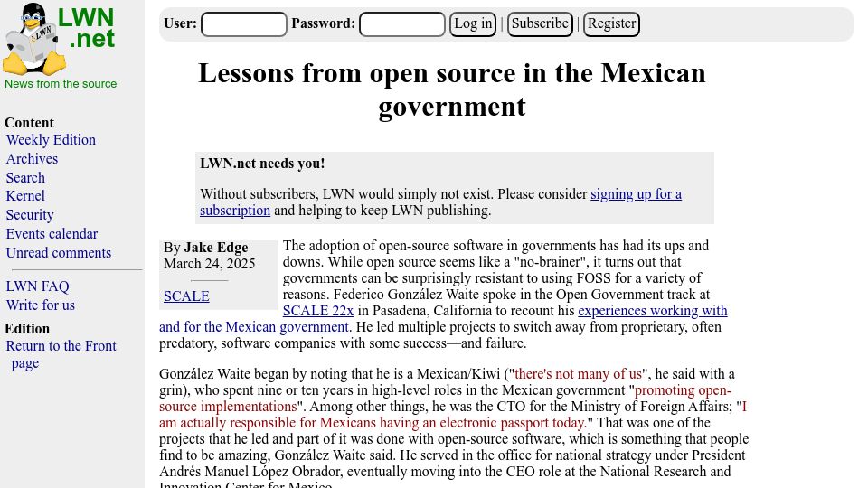The width and height of the screenshot is (868, 488).
Task: Focus the Password input field
Action: click(401, 24)
